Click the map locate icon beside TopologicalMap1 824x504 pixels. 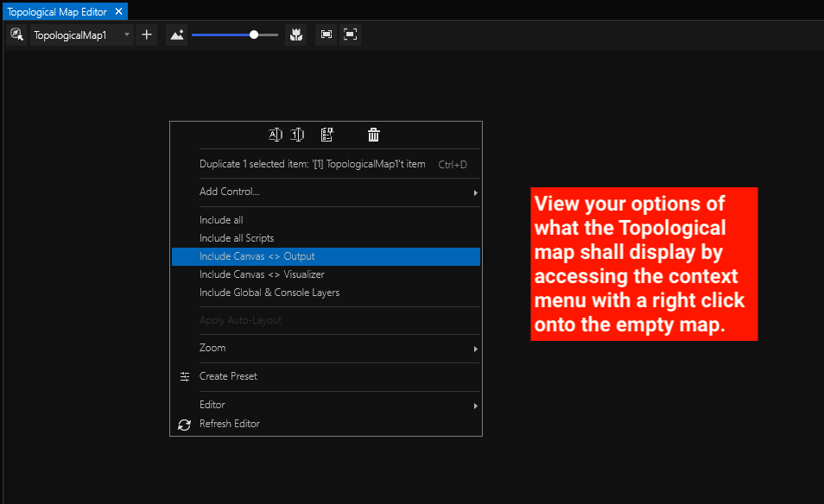coord(16,35)
